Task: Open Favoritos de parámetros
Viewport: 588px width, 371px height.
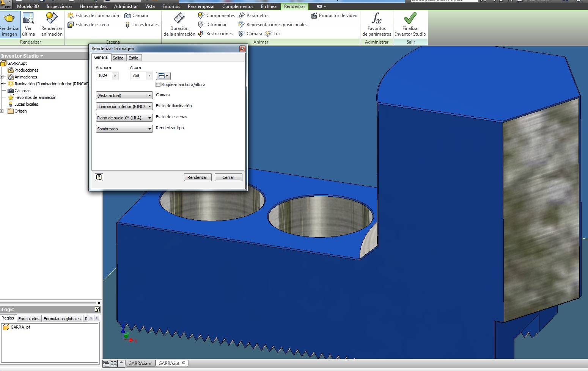Action: tap(377, 24)
